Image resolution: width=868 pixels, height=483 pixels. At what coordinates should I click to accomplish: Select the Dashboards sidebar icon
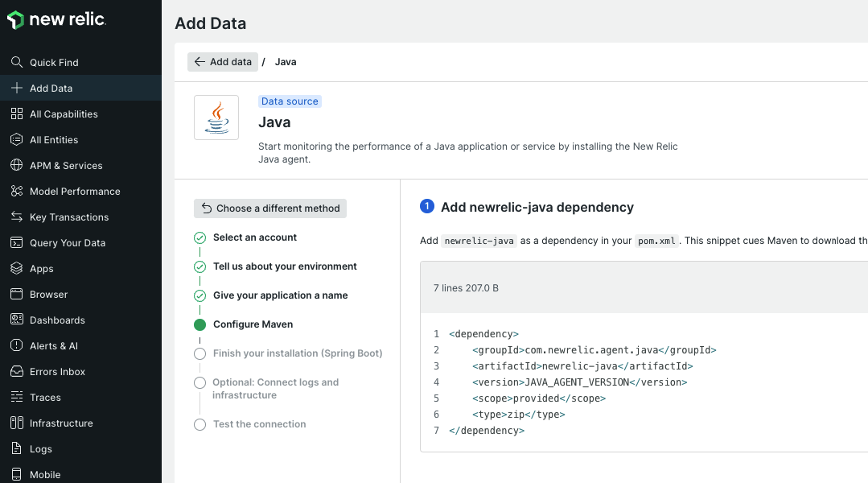17,320
